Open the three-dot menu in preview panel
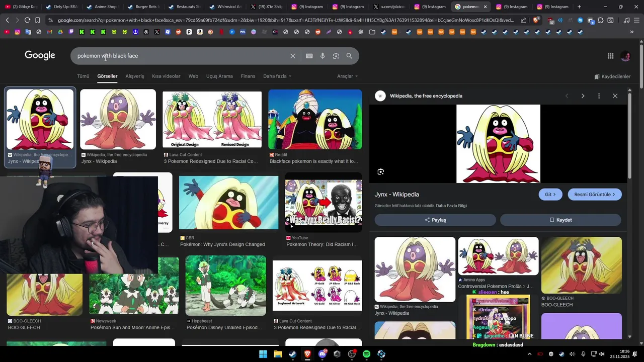 click(x=599, y=96)
